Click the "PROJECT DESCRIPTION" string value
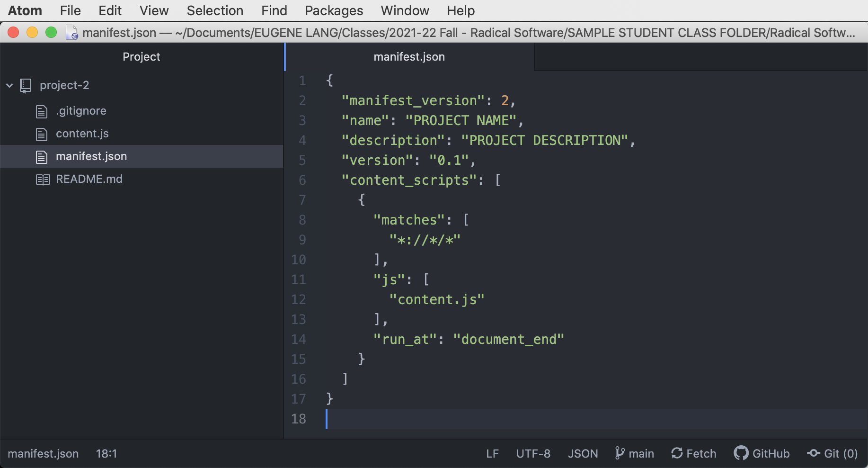Viewport: 868px width, 468px height. click(x=545, y=140)
